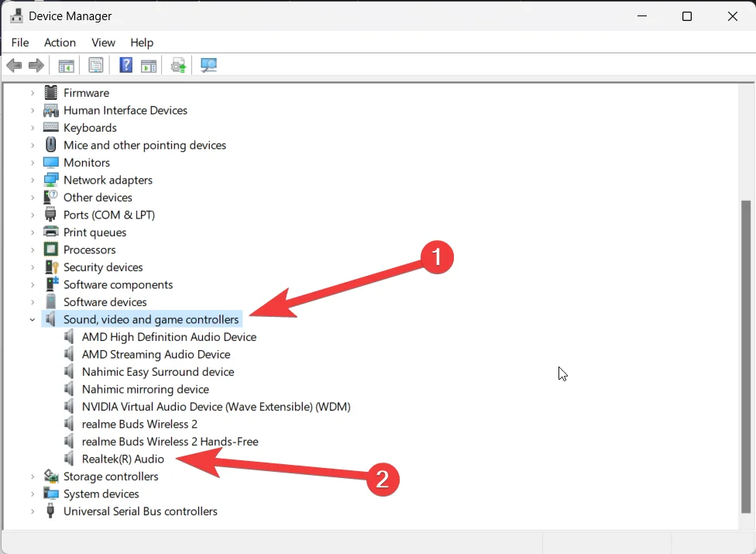Expand the Keyboards category
Image resolution: width=756 pixels, height=554 pixels.
point(33,128)
